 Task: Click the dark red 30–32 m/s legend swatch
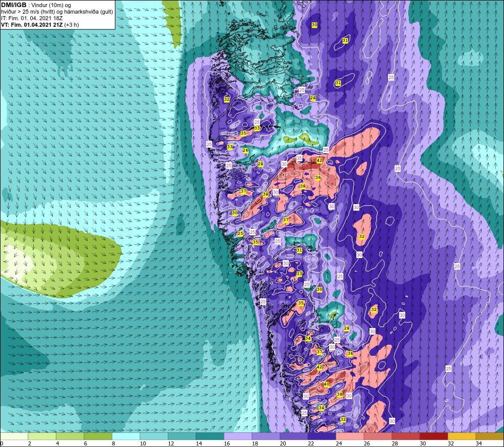pos(433,436)
